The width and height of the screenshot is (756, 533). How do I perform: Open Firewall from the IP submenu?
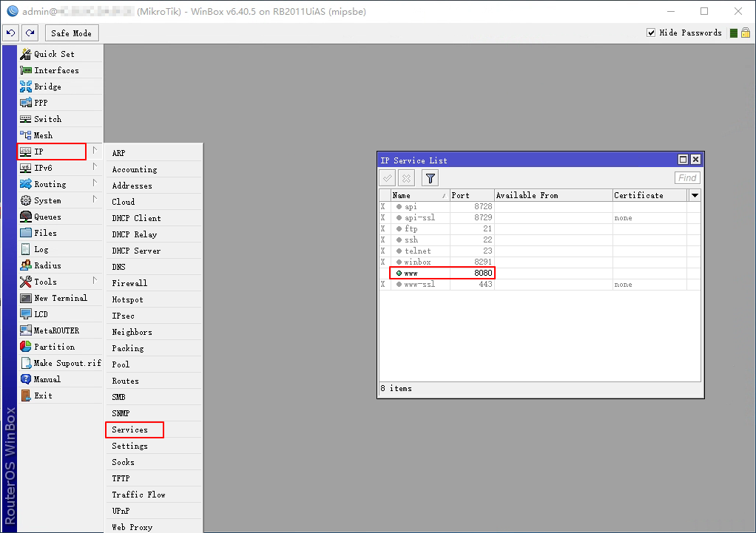pos(154,283)
